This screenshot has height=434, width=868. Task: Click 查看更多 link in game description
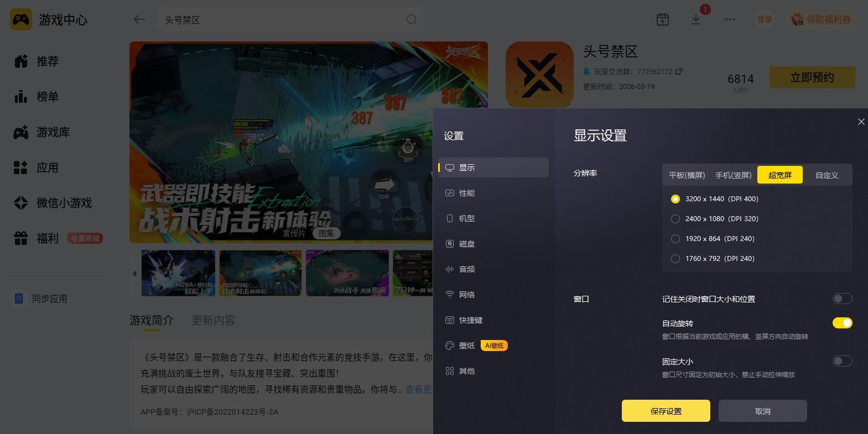coord(419,389)
